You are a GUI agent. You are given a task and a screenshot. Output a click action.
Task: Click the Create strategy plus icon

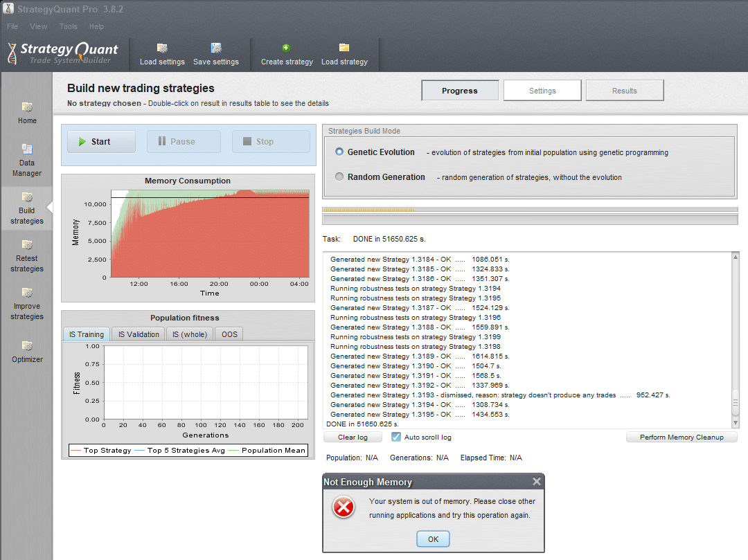[x=286, y=48]
